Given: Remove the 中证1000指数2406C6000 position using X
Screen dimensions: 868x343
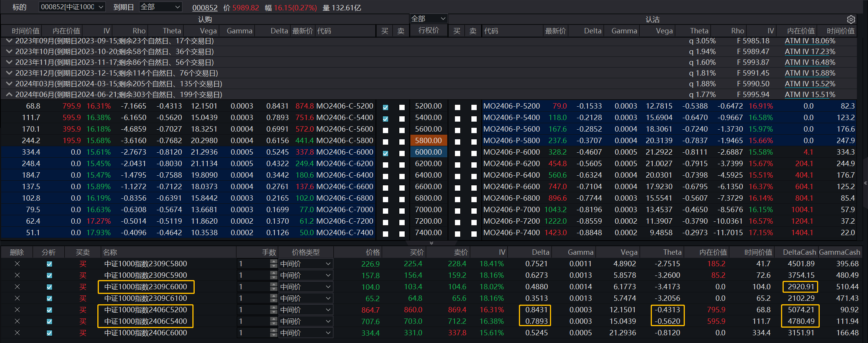Looking at the screenshot, I should [x=17, y=333].
